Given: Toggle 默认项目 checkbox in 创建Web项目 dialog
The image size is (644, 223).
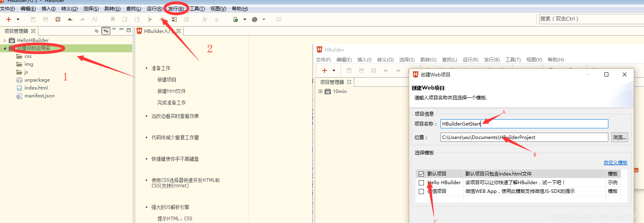Looking at the screenshot, I should tap(421, 174).
